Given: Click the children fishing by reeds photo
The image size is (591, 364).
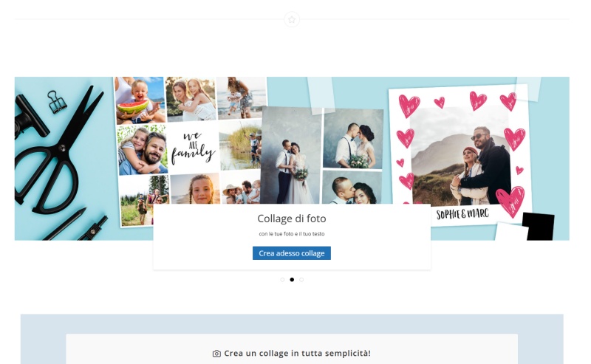Looking at the screenshot, I should point(241,145).
